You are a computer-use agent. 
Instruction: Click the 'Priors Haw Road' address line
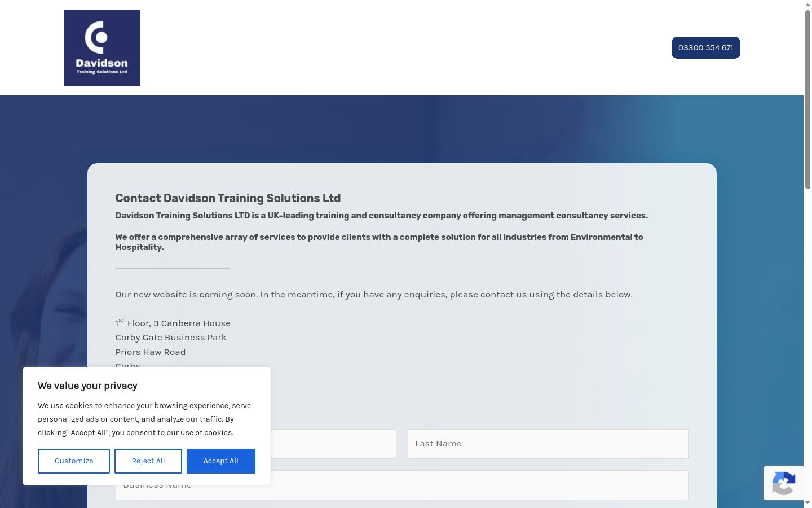[x=151, y=352]
